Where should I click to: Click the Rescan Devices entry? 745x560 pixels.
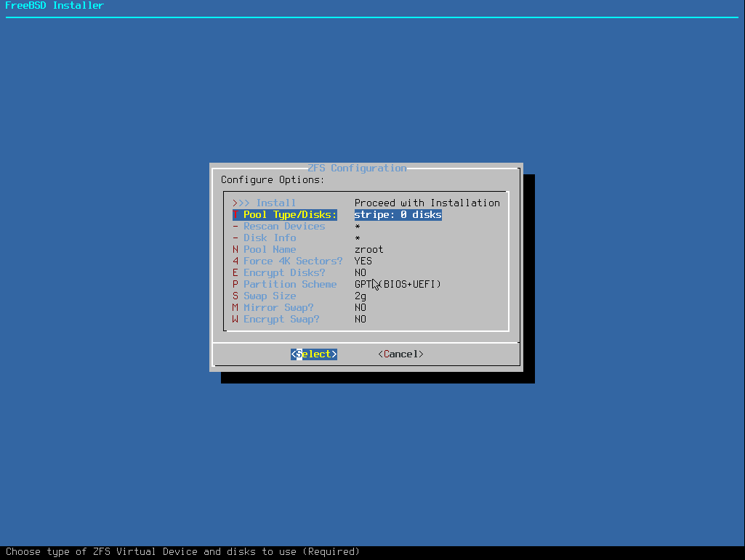pos(283,227)
